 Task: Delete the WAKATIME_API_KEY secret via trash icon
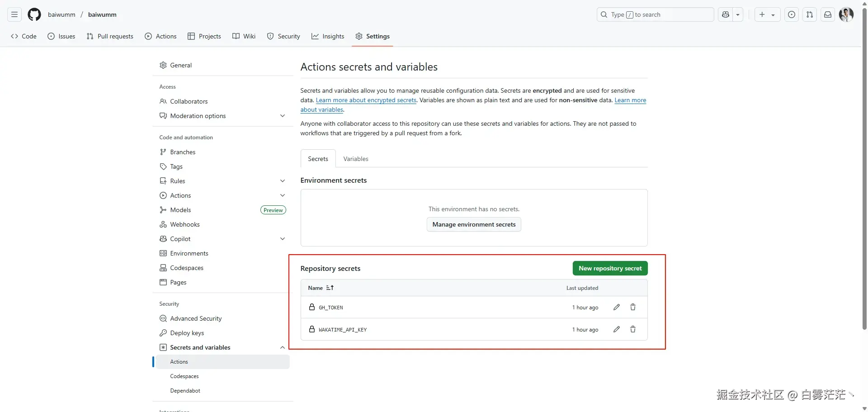[x=633, y=330]
